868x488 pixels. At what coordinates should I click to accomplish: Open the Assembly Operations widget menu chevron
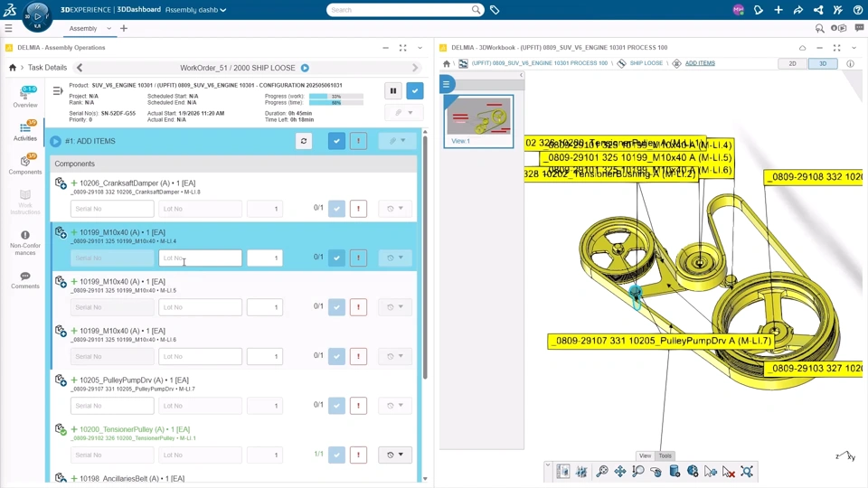click(x=420, y=48)
